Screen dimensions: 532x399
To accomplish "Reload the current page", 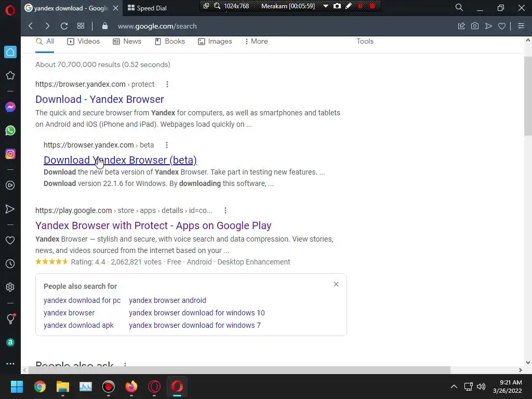I will click(x=64, y=26).
